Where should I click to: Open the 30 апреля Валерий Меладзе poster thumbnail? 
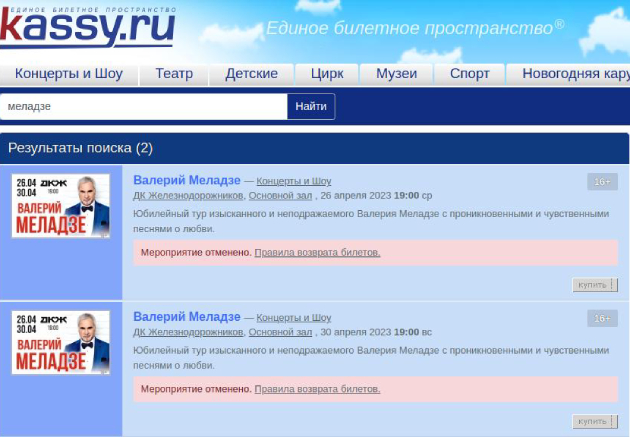click(x=61, y=343)
